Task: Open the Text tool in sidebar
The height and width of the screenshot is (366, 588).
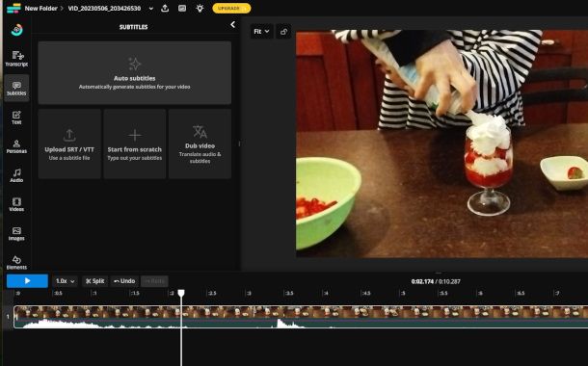Action: 16,118
